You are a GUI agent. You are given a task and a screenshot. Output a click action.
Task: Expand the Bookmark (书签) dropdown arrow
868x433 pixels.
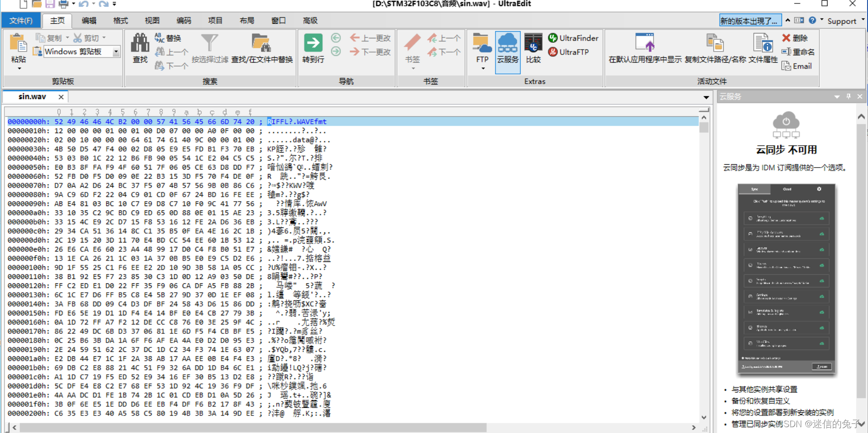pos(413,69)
